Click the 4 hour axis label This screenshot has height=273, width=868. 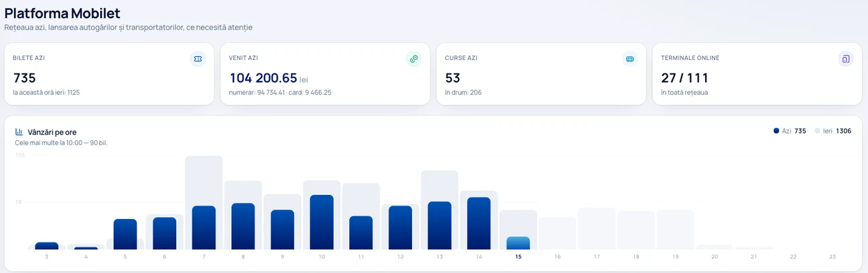tap(85, 257)
